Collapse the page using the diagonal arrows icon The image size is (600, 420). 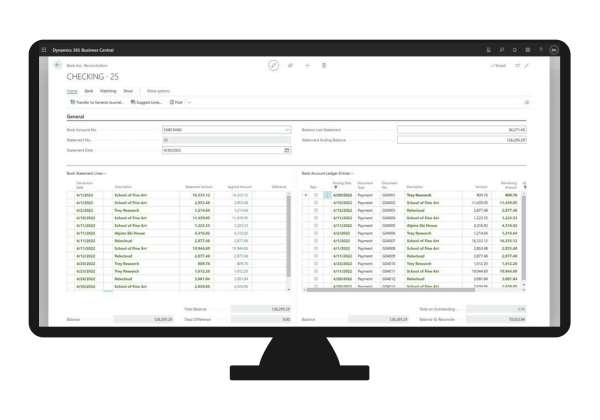point(527,65)
